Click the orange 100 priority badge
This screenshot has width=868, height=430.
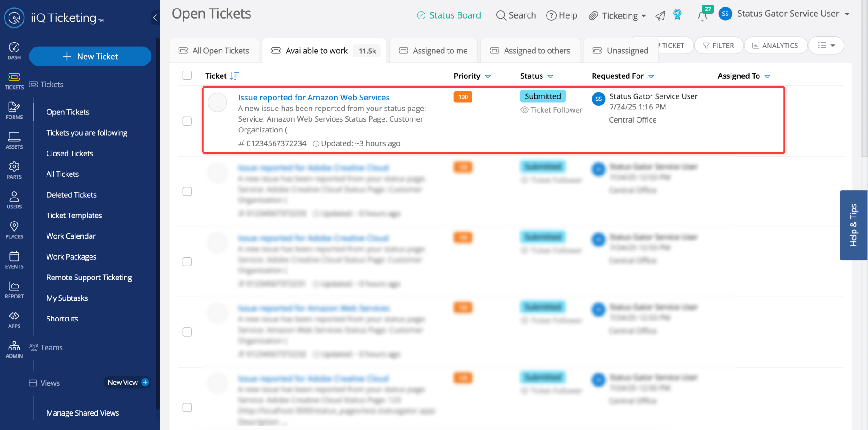coord(463,97)
